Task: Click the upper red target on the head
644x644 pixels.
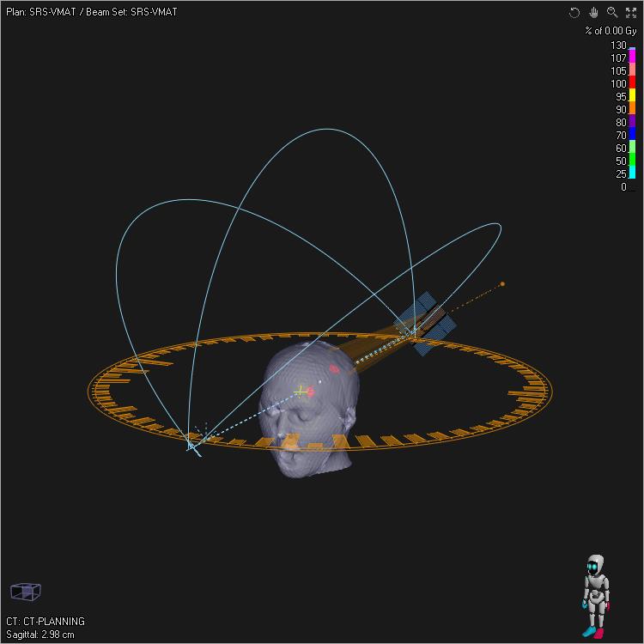Action: pos(334,368)
